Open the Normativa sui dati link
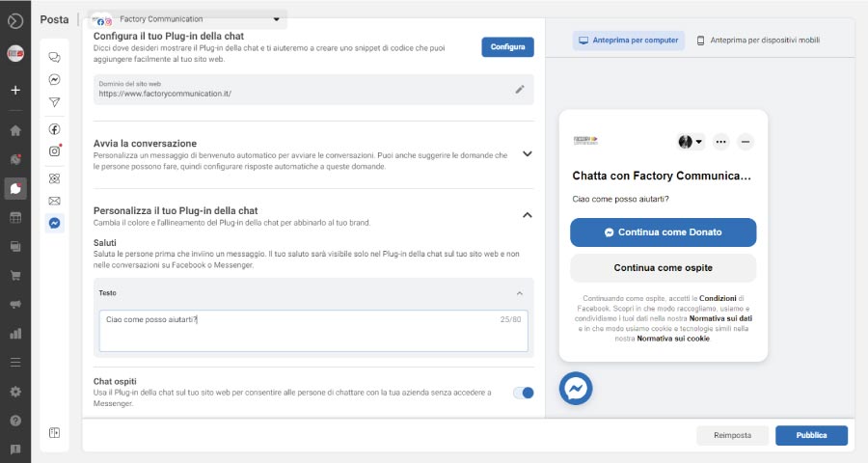 coord(720,318)
